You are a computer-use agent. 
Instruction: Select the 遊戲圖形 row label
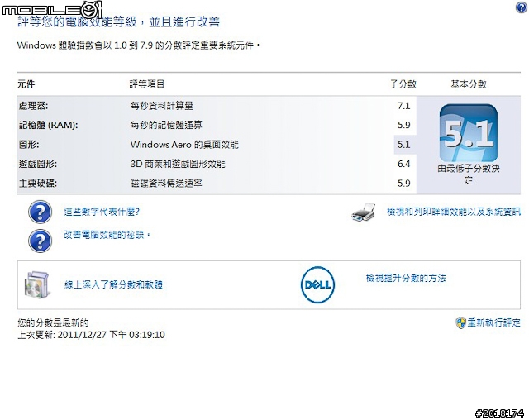click(x=38, y=164)
